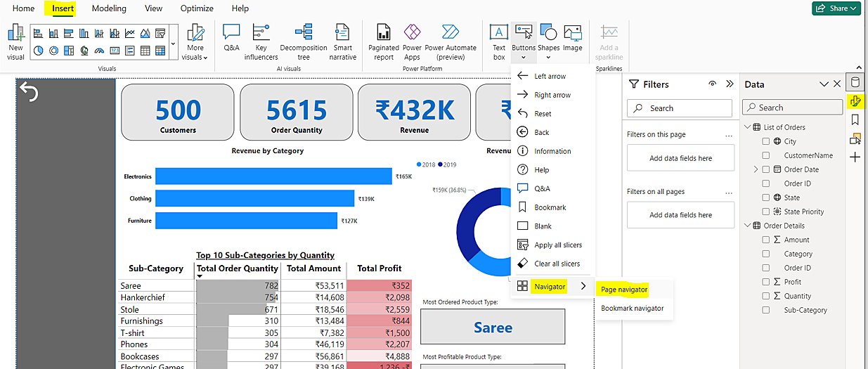The height and width of the screenshot is (369, 868).
Task: Select Bookmark in the Buttons menu
Action: pyautogui.click(x=550, y=207)
